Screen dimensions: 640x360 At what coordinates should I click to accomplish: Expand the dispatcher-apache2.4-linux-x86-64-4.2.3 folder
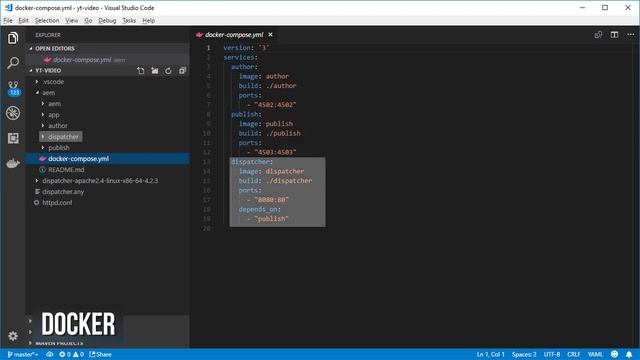100,180
